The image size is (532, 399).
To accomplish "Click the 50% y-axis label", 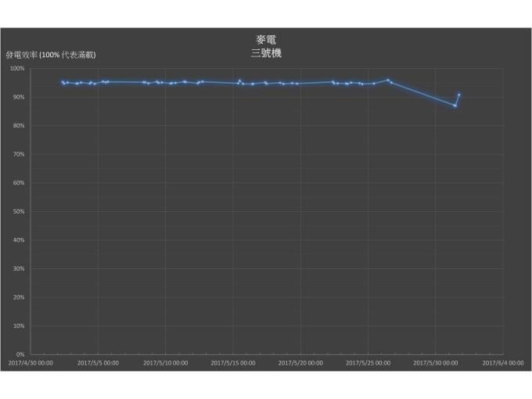I will pyautogui.click(x=19, y=212).
